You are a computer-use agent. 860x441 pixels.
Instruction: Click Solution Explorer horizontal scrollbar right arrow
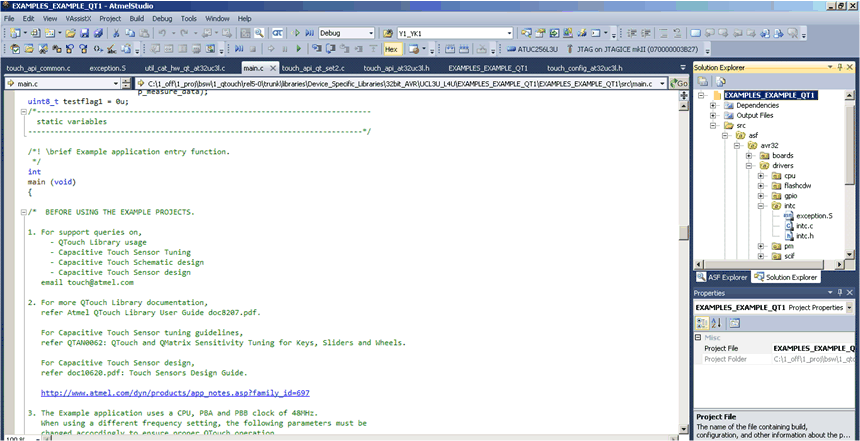840,264
